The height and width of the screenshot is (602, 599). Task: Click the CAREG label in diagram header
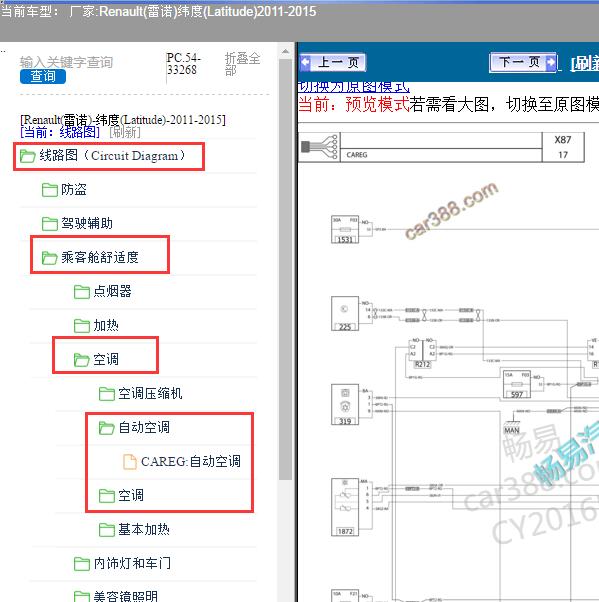(x=357, y=155)
